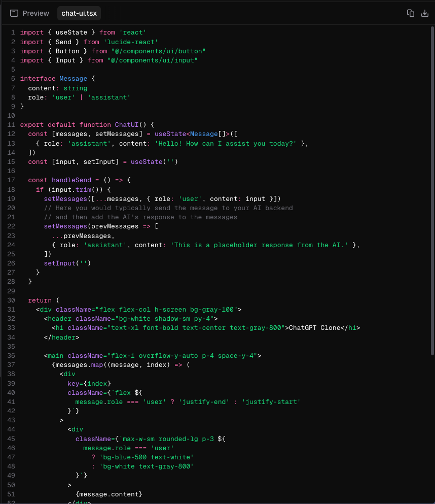Click the 'bg-blue-500 text-white' class string

[147, 457]
